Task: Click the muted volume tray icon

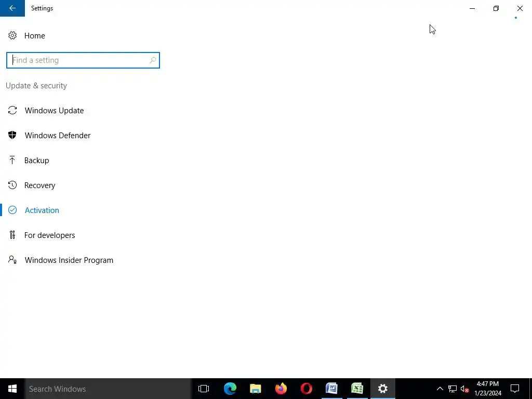Action: [464, 389]
